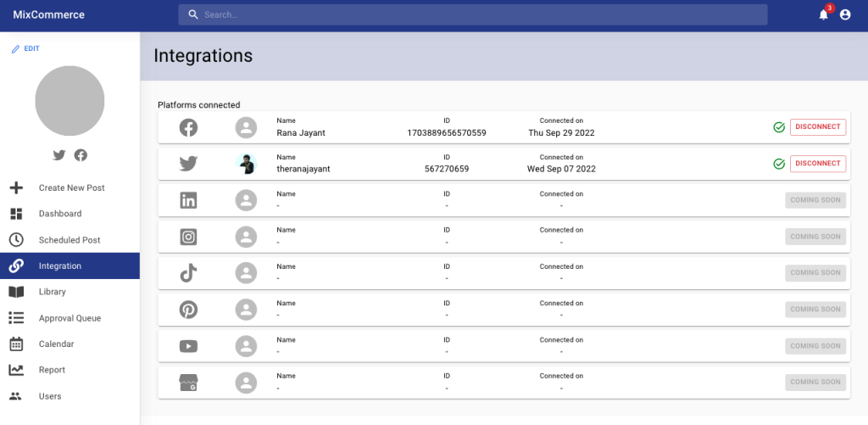Screen dimensions: 868x425
Task: Click the TikTok platform icon
Action: 188,272
